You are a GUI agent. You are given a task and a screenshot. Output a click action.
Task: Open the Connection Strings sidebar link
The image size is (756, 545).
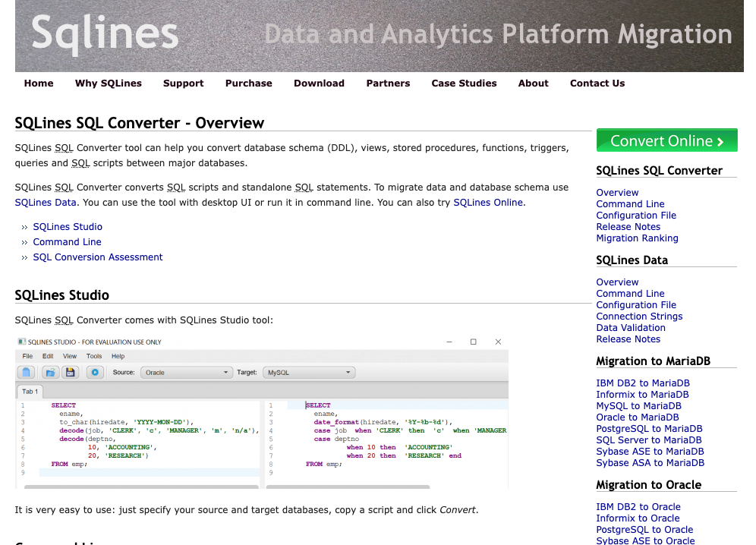click(639, 317)
